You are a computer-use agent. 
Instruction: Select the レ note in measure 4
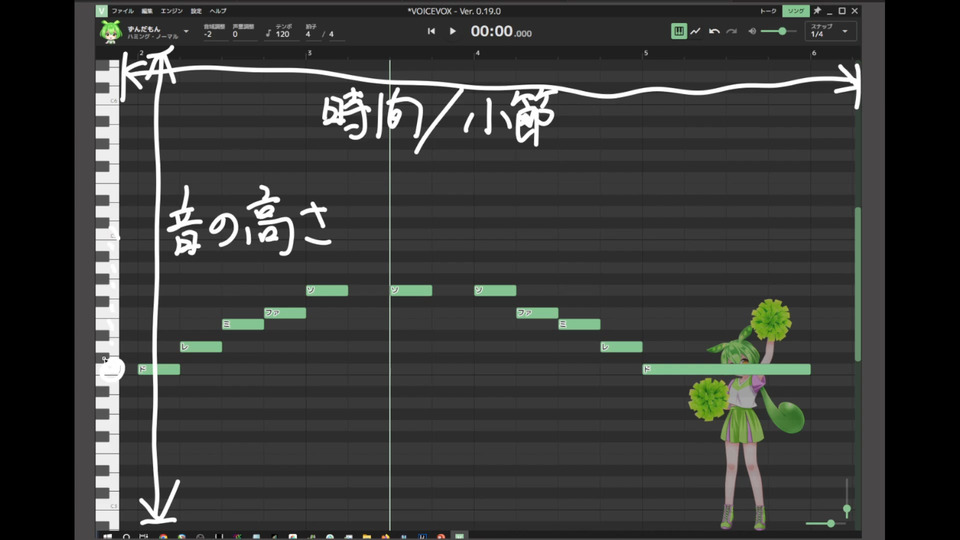[x=621, y=347]
